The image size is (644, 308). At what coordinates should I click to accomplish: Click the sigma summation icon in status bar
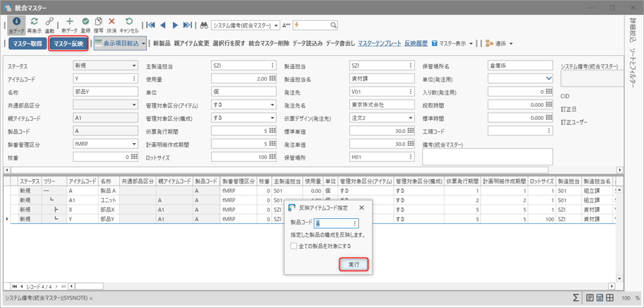click(576, 298)
